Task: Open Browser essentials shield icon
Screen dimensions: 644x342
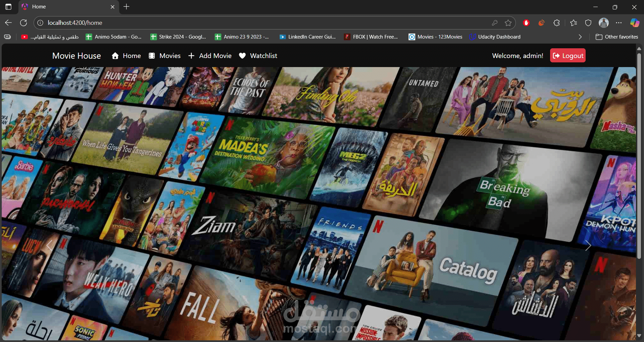Action: pos(588,23)
